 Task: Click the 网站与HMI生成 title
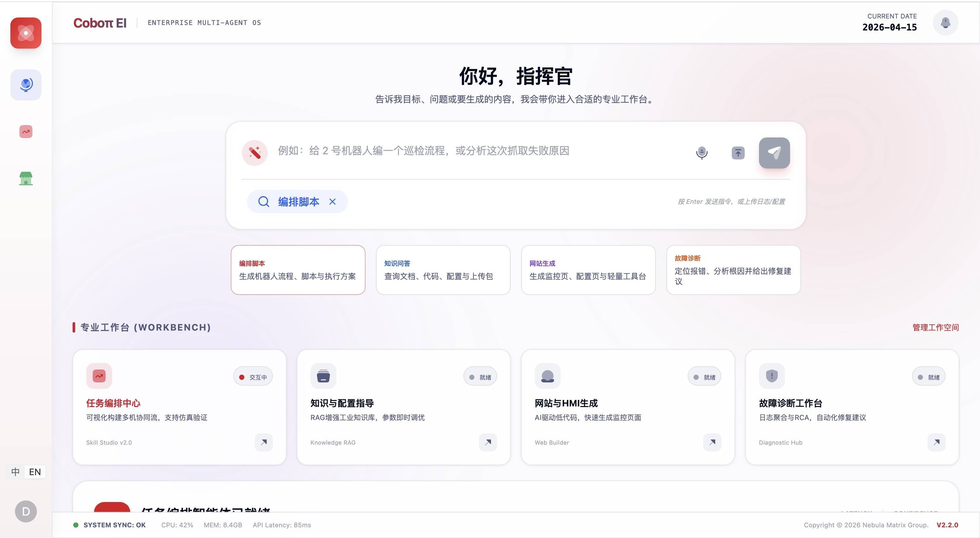point(566,403)
